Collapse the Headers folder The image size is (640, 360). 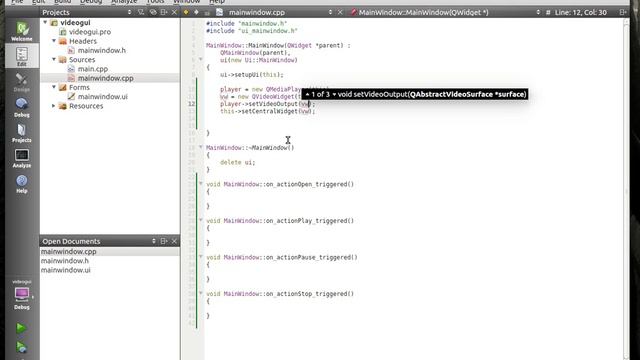click(54, 41)
